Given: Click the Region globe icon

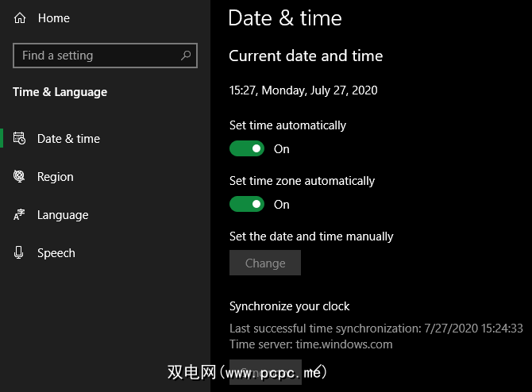Looking at the screenshot, I should 20,177.
